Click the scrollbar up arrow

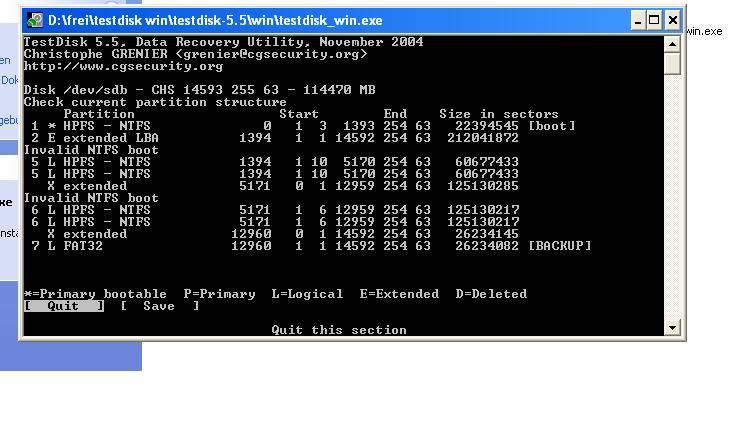click(x=672, y=44)
